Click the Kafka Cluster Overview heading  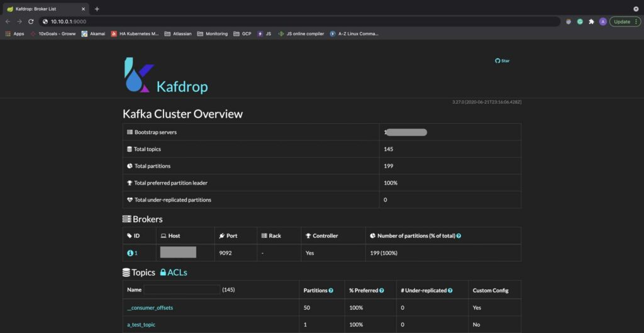(x=183, y=114)
